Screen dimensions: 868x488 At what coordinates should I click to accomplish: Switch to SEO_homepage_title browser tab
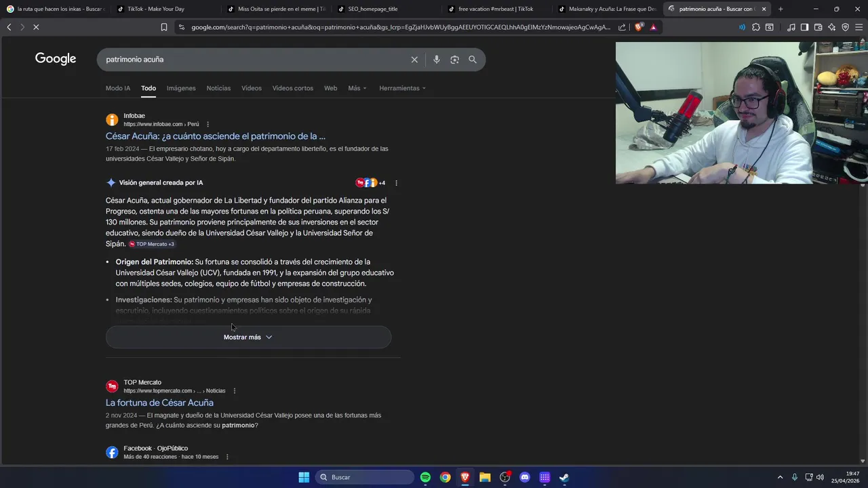(385, 9)
